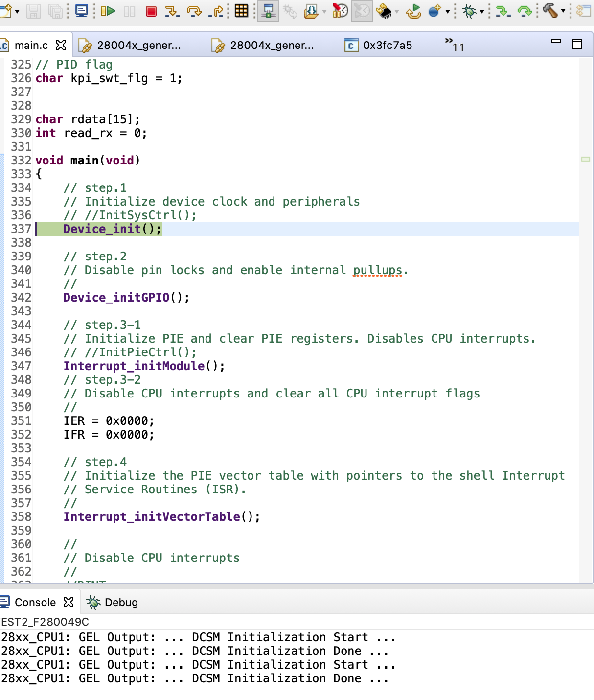
Task: Open the first 28004x_gener... editor tab
Action: [x=130, y=45]
